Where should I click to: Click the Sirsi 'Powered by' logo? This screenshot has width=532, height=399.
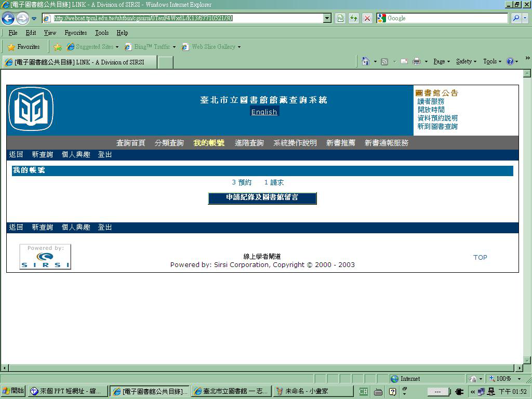[x=45, y=257]
